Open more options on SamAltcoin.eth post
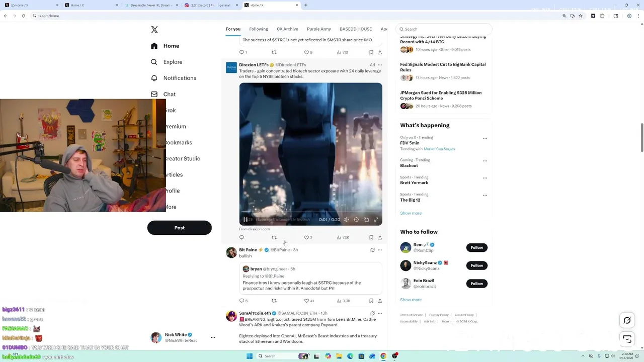 (x=380, y=313)
